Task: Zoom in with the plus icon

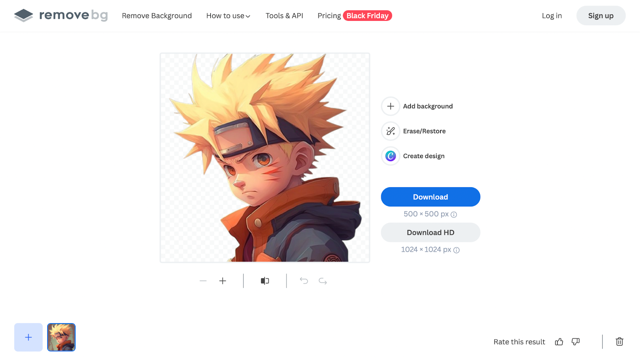Action: [x=223, y=281]
